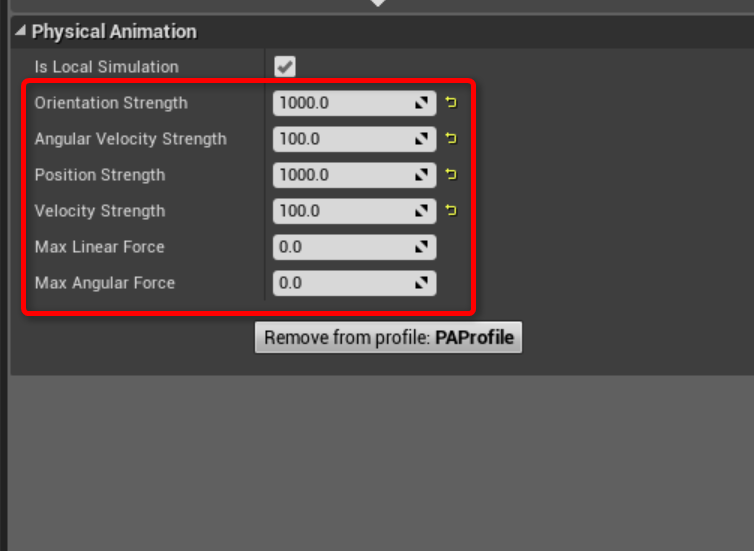Click spinner arrow in Max Linear Force field
The width and height of the screenshot is (754, 551).
[422, 247]
